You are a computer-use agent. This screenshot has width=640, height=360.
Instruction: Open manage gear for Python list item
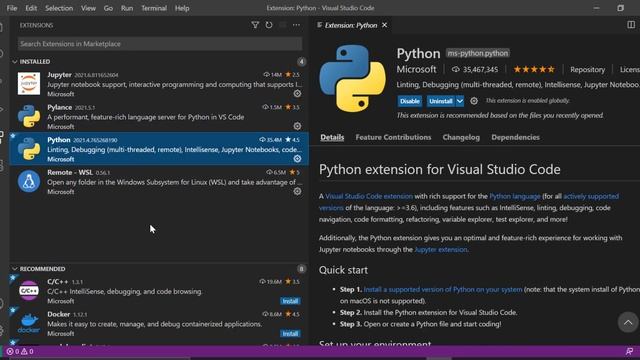point(297,159)
